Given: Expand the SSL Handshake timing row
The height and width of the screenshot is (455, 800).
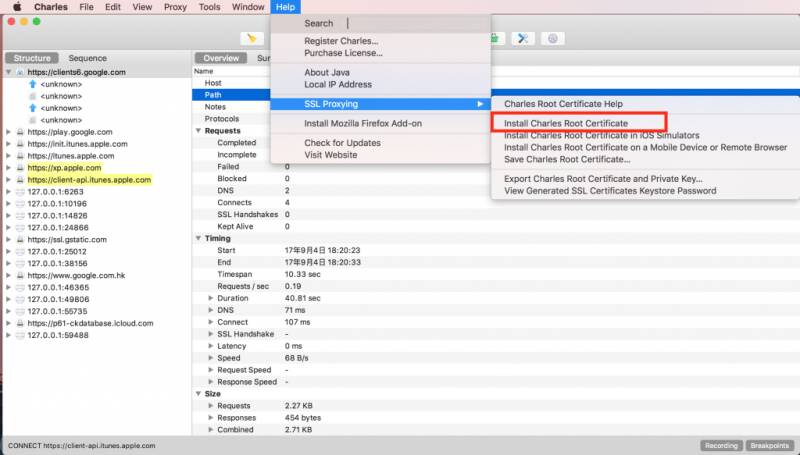Looking at the screenshot, I should click(x=211, y=334).
